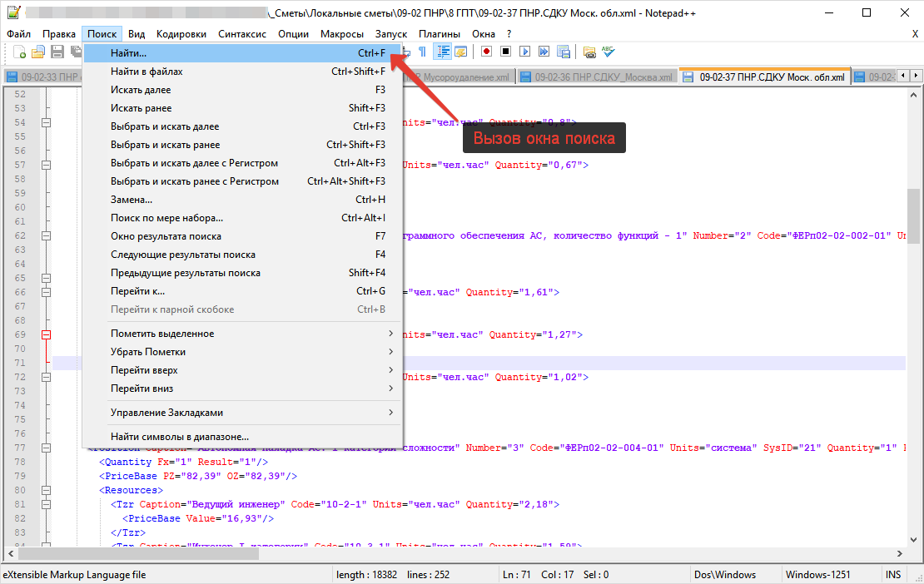Screen dimensions: 924x584
Task: Stop macro recording with the black square icon
Action: click(x=505, y=52)
